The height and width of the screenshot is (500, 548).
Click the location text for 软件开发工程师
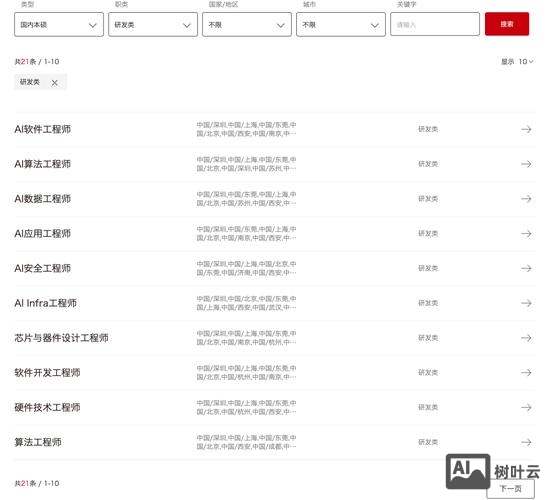pyautogui.click(x=246, y=372)
